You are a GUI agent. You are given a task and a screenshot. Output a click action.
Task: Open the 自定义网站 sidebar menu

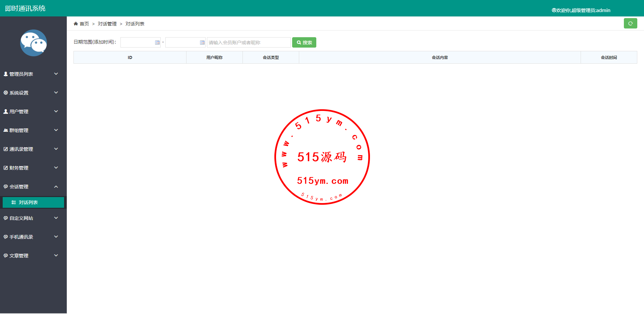point(30,218)
